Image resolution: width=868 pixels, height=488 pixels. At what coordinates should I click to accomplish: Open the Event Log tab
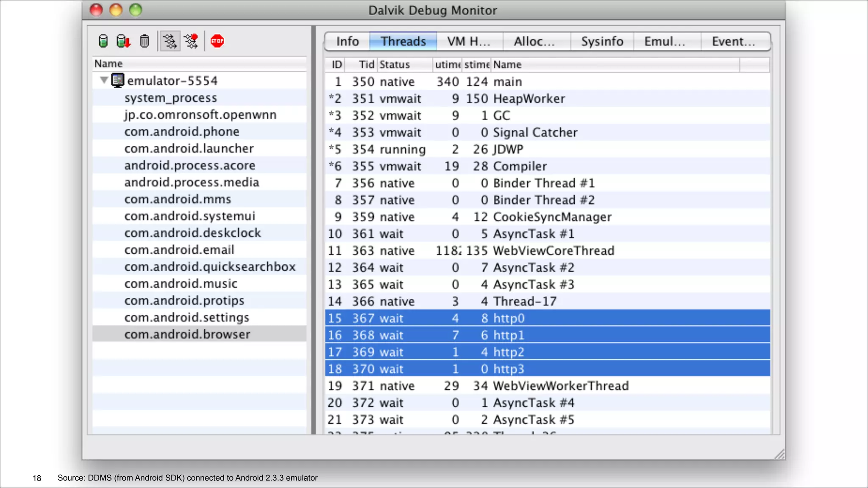735,42
